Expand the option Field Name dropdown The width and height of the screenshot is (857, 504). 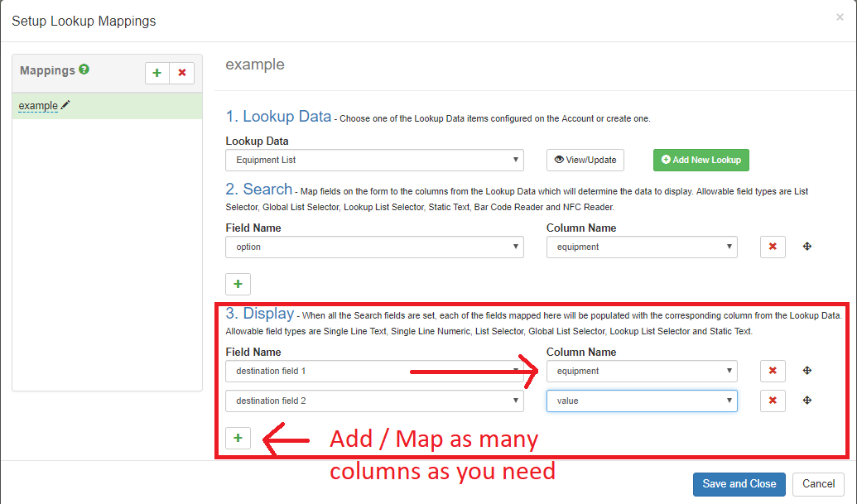tap(374, 247)
